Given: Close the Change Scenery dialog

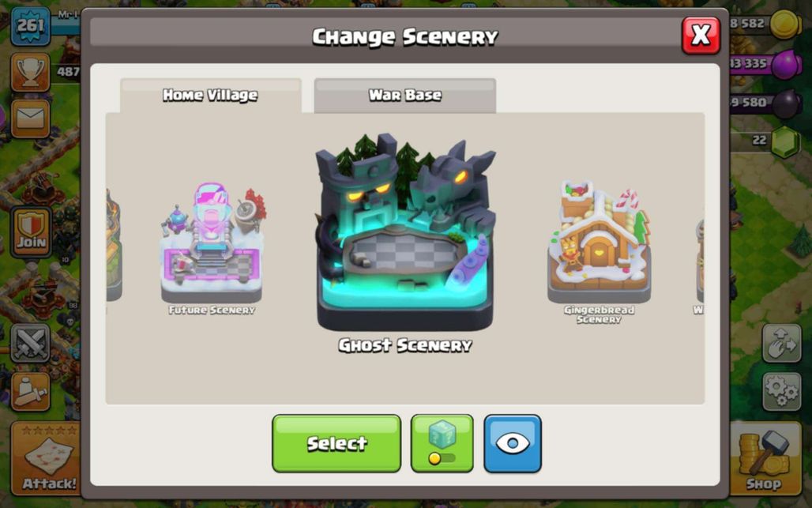Looking at the screenshot, I should click(x=701, y=36).
